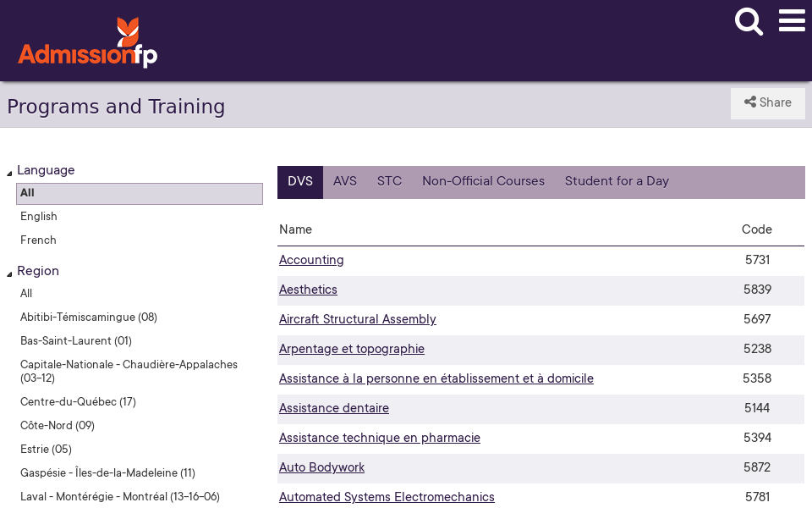Switch to the Student for a Day tab
The height and width of the screenshot is (508, 812).
(617, 181)
